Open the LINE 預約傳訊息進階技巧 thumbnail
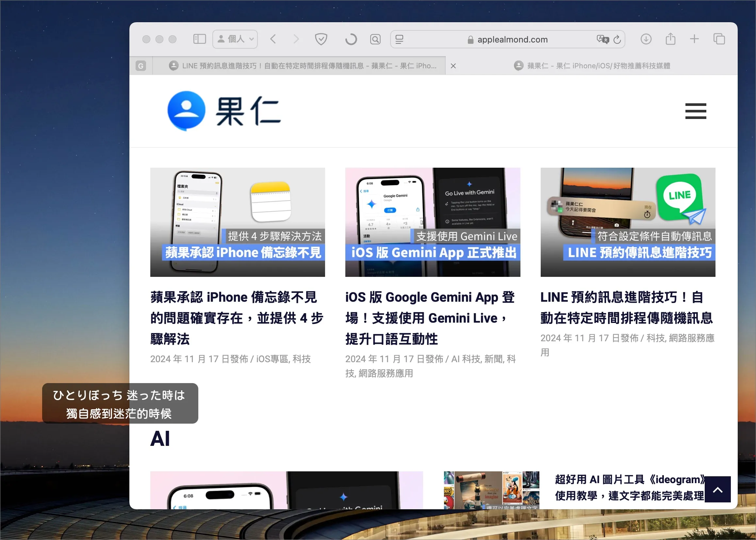This screenshot has width=756, height=540. coord(628,222)
